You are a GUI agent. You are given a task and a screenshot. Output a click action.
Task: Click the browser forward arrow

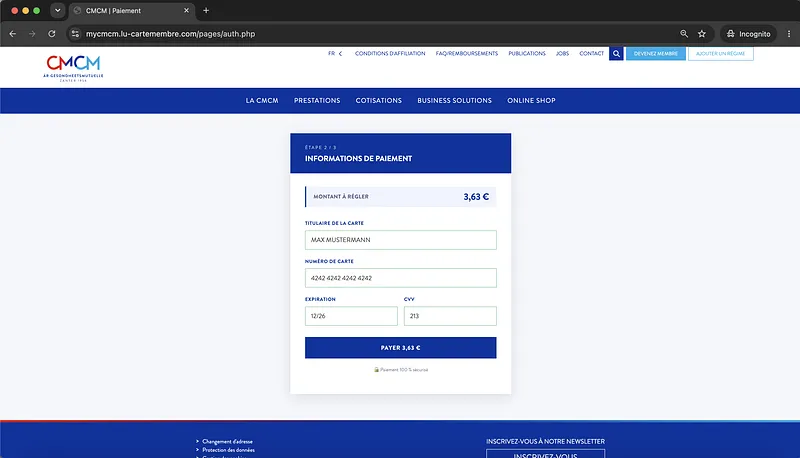pos(32,34)
